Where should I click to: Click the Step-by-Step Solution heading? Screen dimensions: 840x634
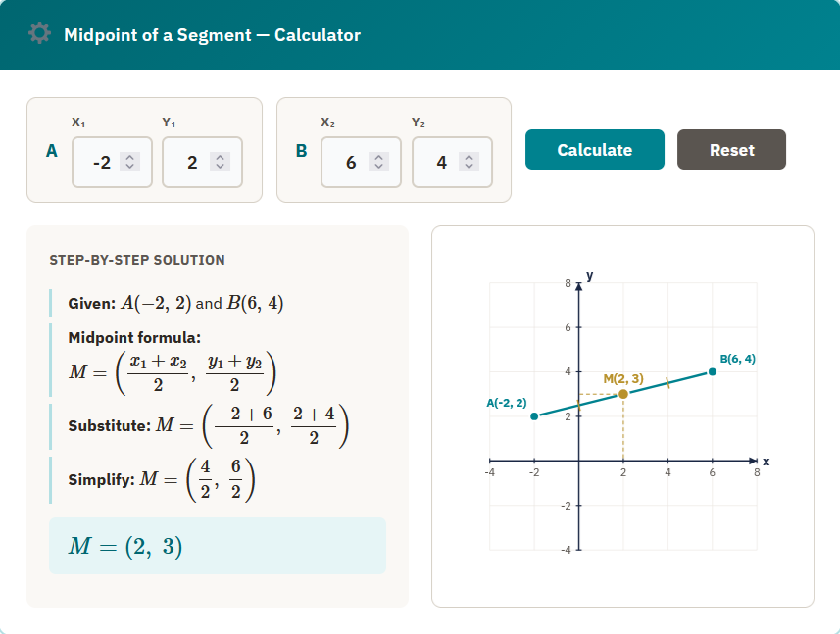coord(135,260)
